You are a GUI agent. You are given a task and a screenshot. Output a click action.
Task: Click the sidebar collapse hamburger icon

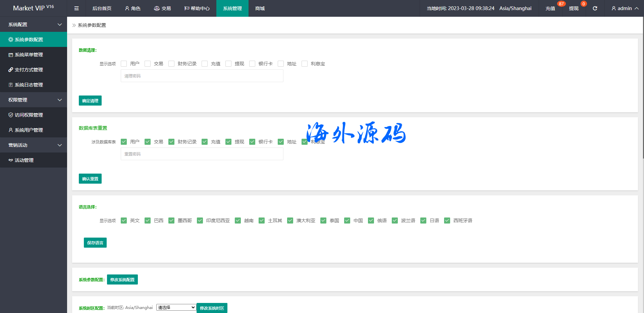coord(76,8)
